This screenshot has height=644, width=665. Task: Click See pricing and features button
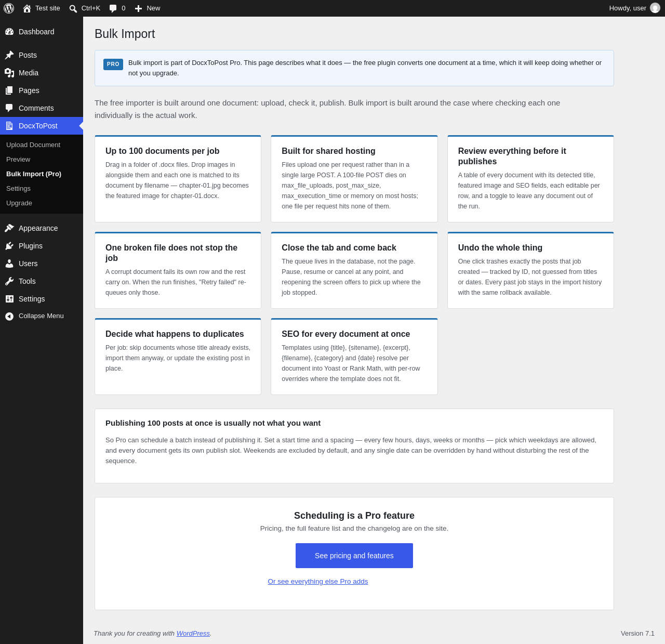tap(354, 556)
